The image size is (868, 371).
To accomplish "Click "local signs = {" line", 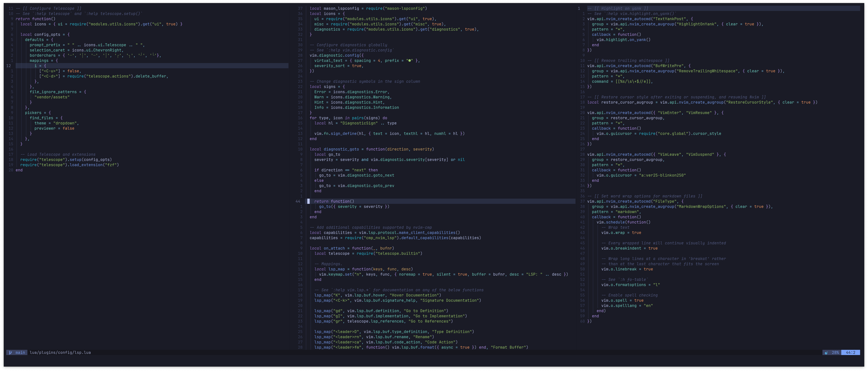I will pyautogui.click(x=327, y=87).
